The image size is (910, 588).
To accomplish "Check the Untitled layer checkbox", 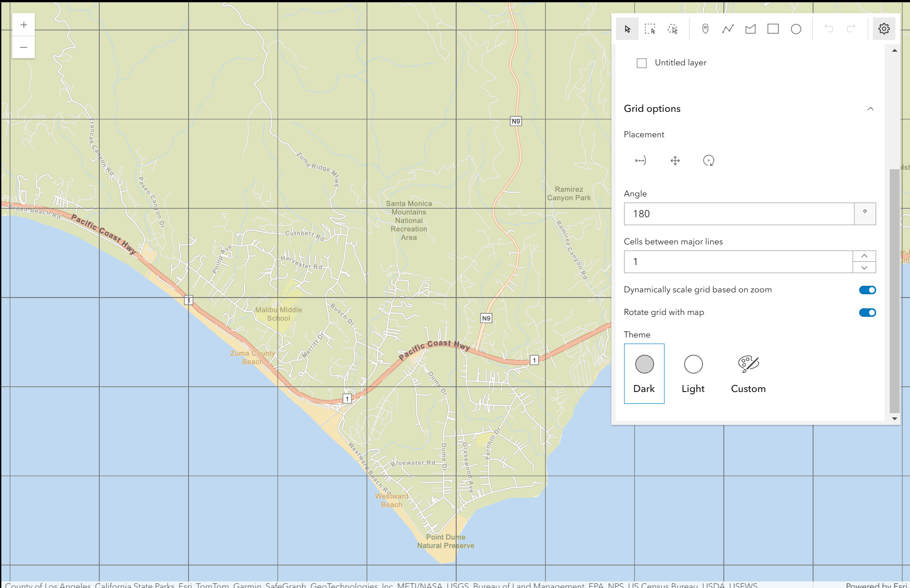I will point(641,63).
